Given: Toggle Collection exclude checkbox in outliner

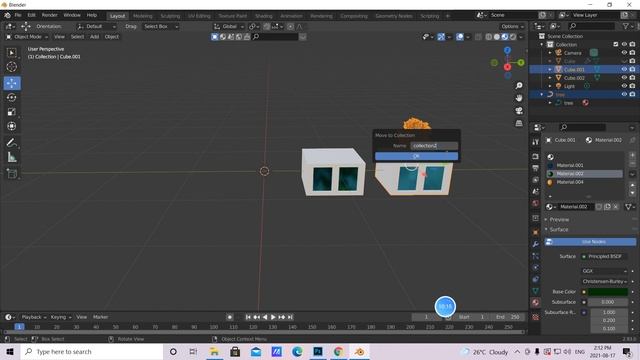Looking at the screenshot, I should (x=616, y=44).
